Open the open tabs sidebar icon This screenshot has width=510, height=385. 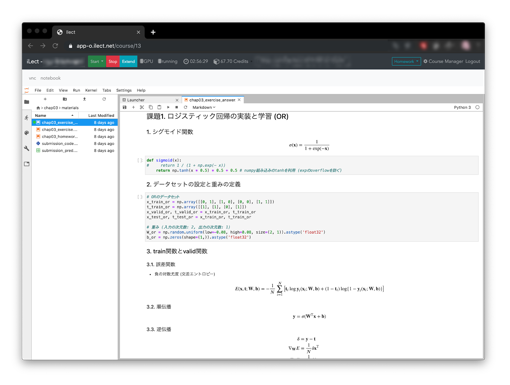point(27,164)
